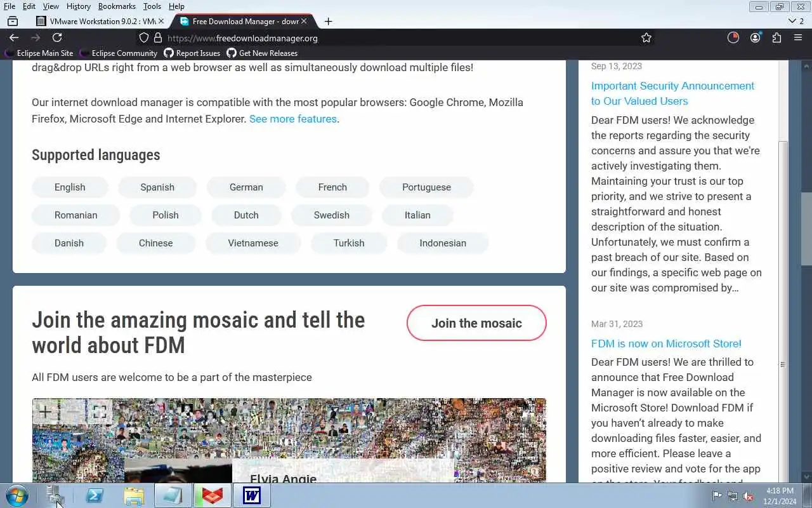This screenshot has width=812, height=508.
Task: Click the page vertical scrollbar thumb
Action: point(806,229)
